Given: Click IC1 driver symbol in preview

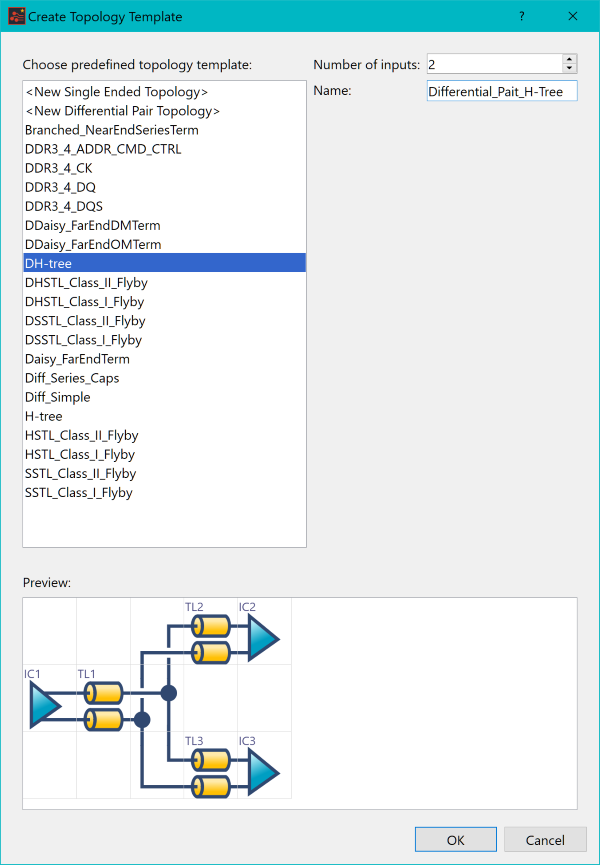Looking at the screenshot, I should [x=45, y=706].
